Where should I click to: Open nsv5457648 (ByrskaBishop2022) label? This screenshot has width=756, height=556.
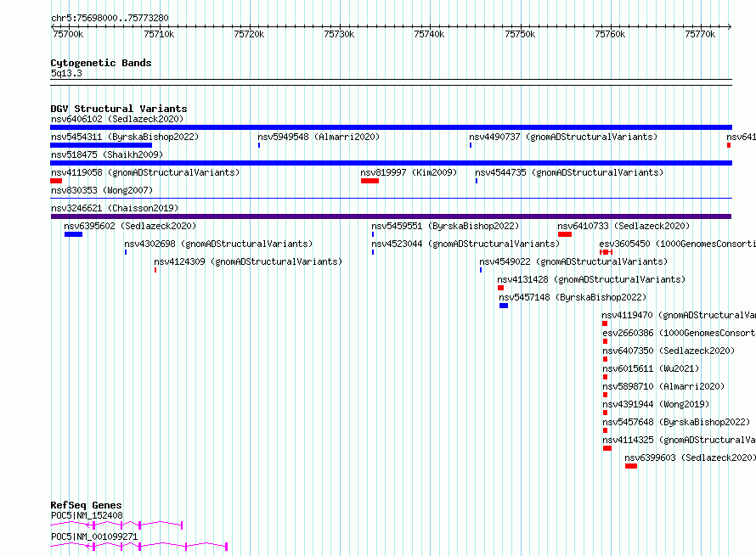676,422
